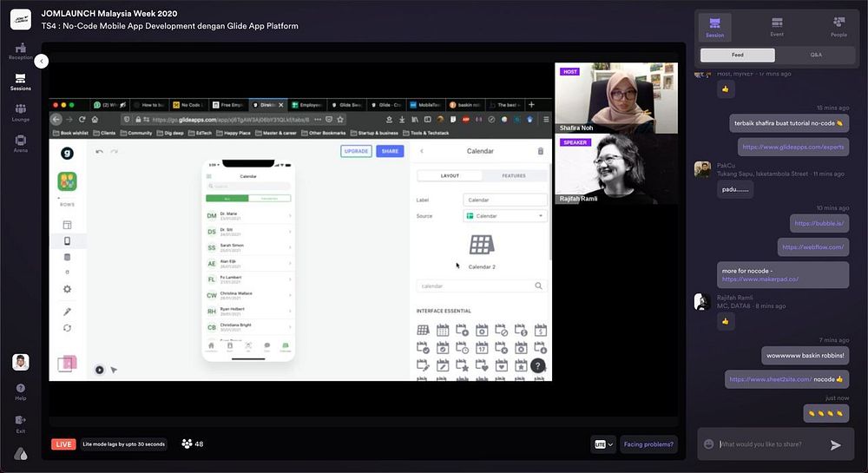868x473 pixels.
Task: Click the chat message input field
Action: pos(771,444)
